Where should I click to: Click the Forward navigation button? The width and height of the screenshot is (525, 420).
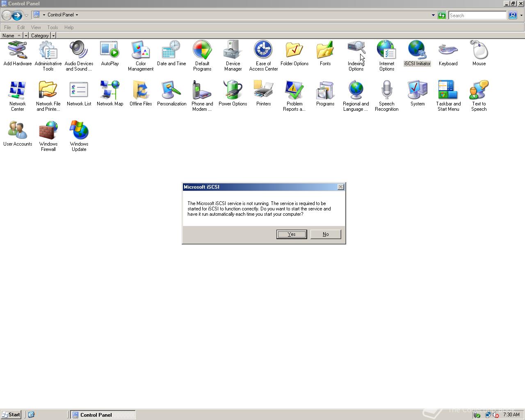[x=17, y=16]
